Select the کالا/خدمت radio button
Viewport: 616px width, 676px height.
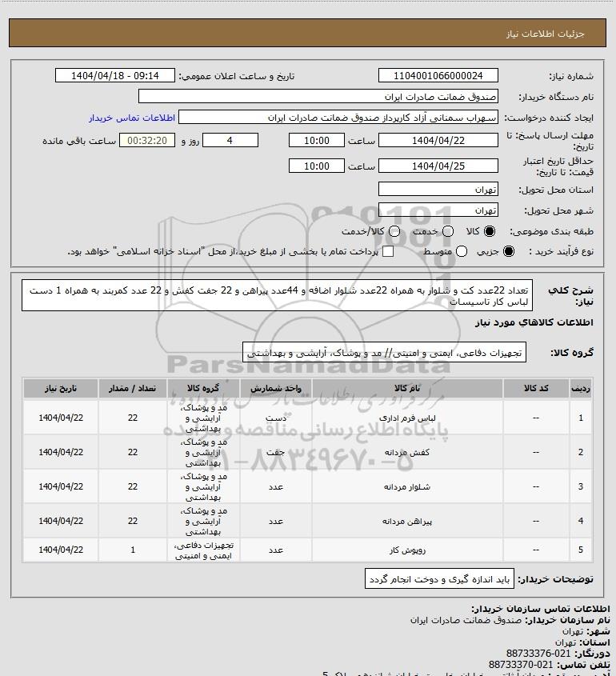(x=394, y=231)
